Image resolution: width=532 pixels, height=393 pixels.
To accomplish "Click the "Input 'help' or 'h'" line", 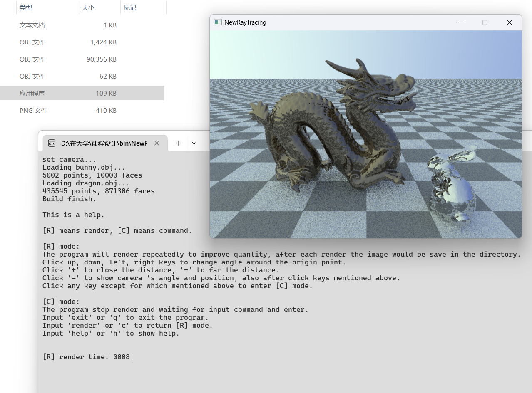I will pyautogui.click(x=111, y=333).
